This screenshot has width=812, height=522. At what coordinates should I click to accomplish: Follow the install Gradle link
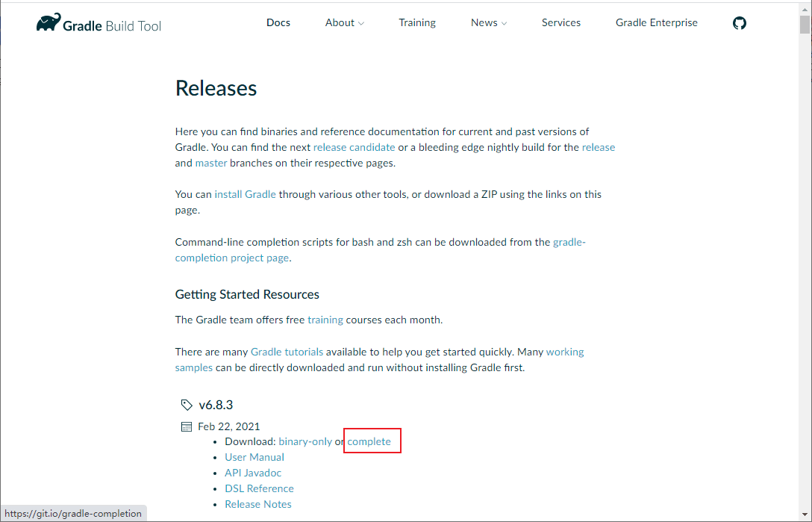coord(245,194)
